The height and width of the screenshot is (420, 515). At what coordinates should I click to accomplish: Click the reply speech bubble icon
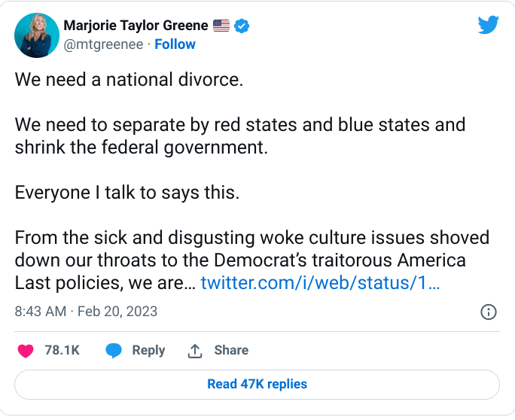pos(114,350)
